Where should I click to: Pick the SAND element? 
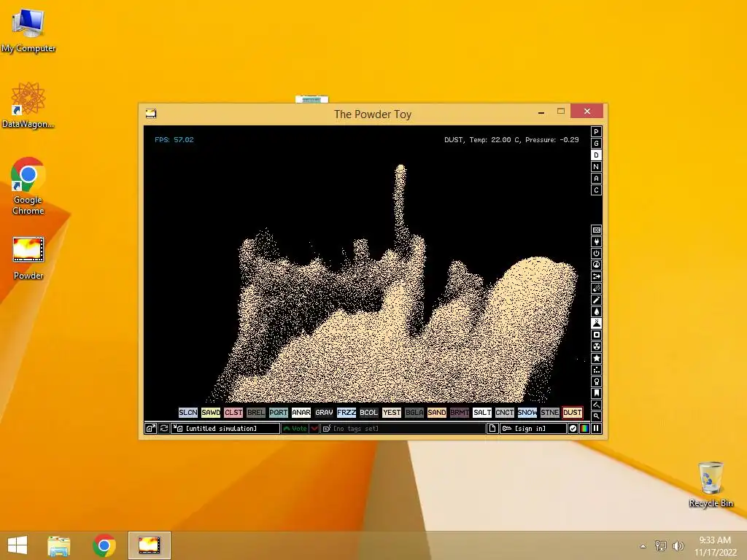point(437,413)
